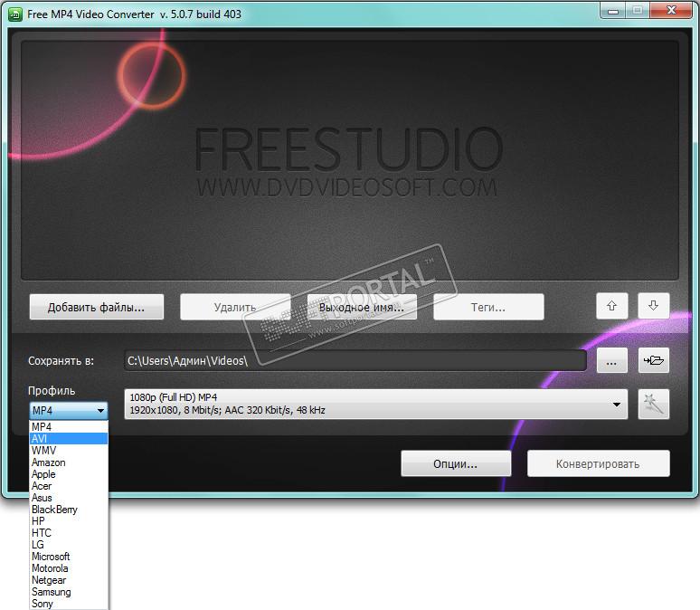Select Acer device profile
Screen dimensions: 700x610
pyautogui.click(x=69, y=486)
